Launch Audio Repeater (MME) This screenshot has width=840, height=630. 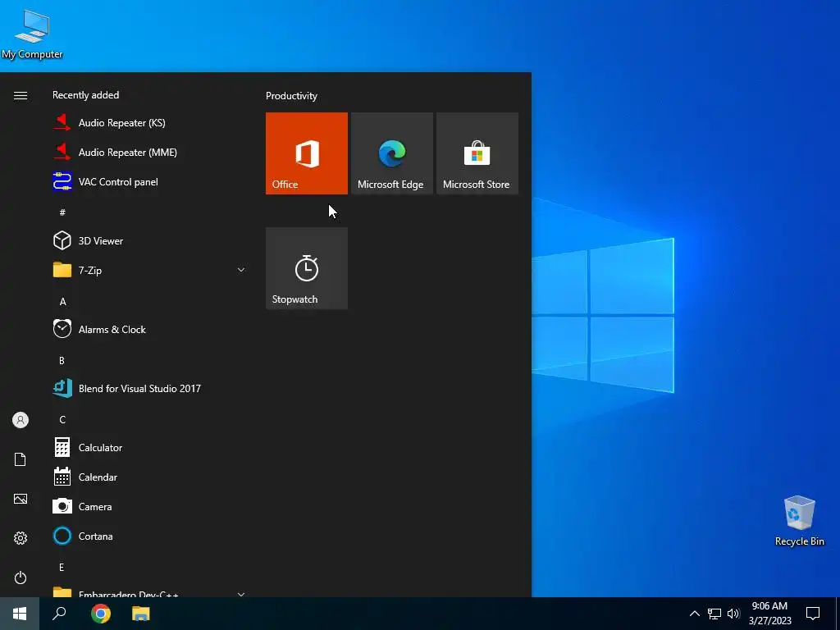pos(150,152)
